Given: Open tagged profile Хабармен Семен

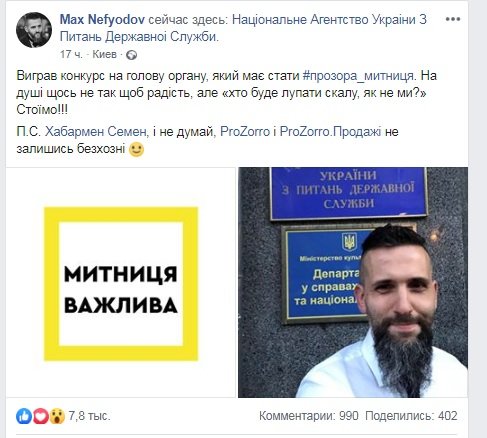Looking at the screenshot, I should (96, 132).
